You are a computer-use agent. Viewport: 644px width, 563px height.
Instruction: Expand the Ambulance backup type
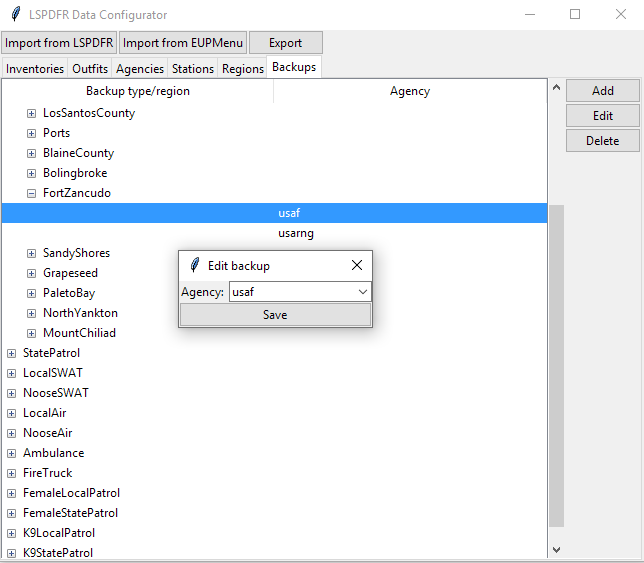12,453
